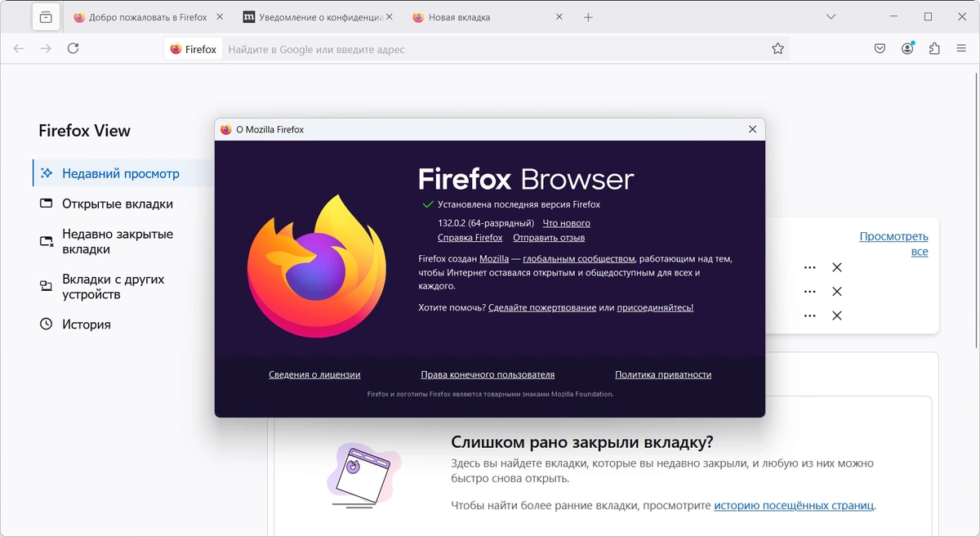
Task: Go forward with the forward arrow
Action: point(46,49)
